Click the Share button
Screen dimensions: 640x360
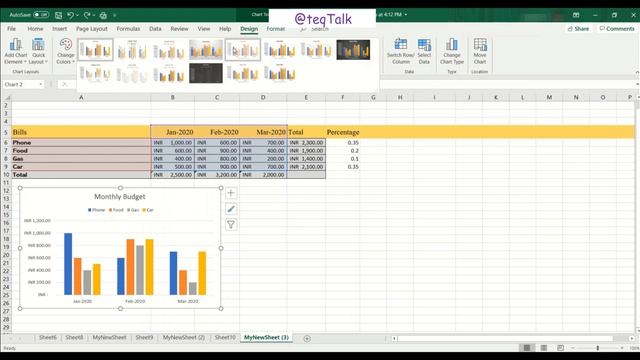[578, 29]
